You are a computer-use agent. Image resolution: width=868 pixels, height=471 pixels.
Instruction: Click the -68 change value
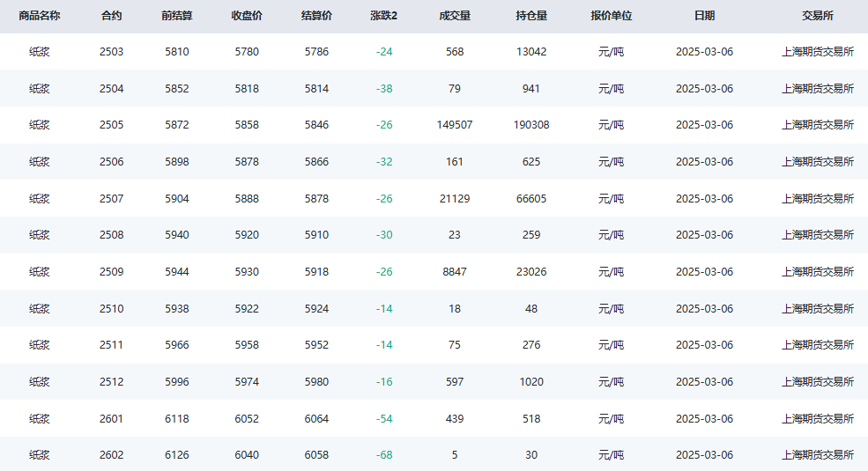pos(384,455)
